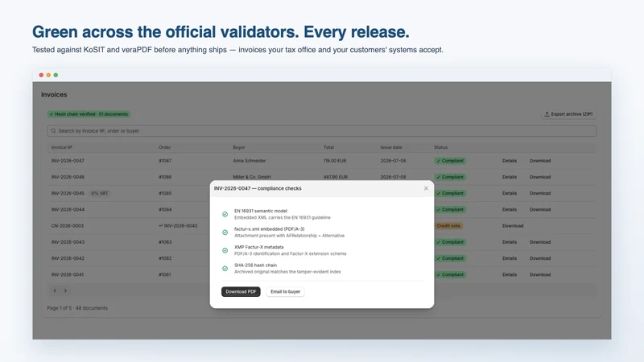Click the Issue date column header

tap(391, 147)
